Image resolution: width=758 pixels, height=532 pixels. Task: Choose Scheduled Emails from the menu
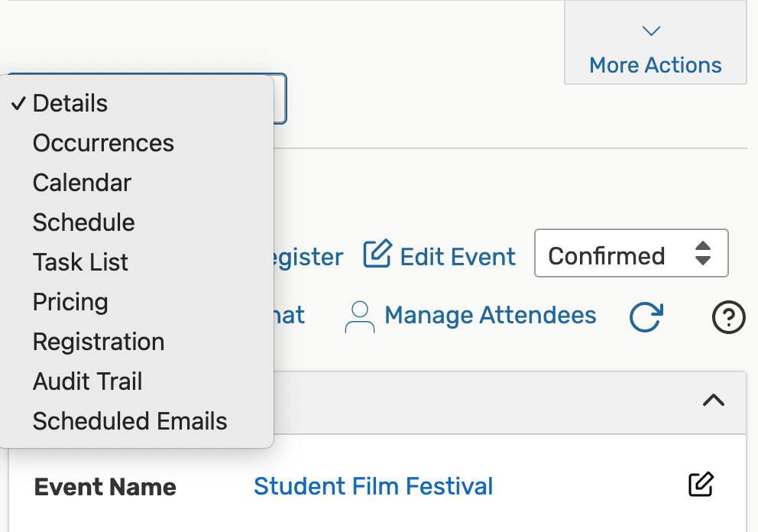pyautogui.click(x=130, y=421)
